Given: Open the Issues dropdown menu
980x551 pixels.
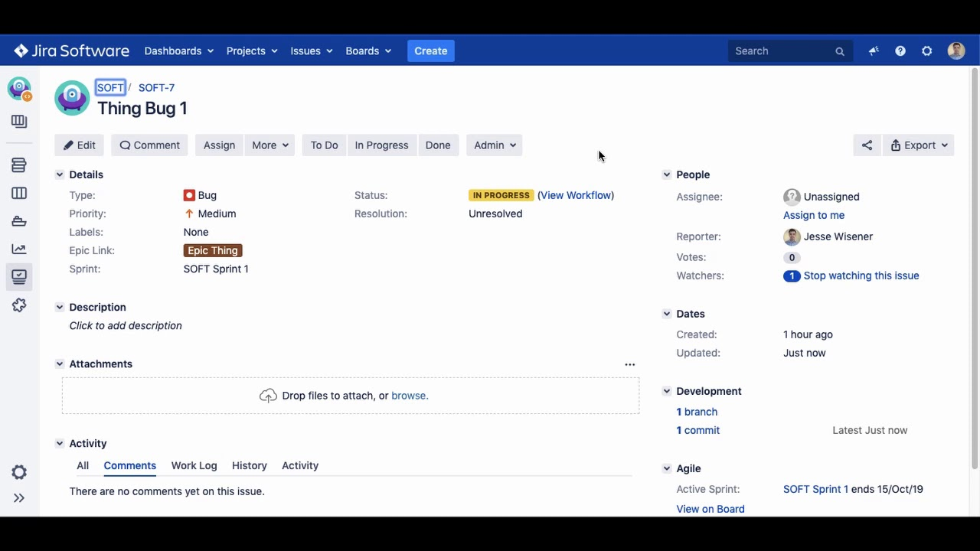Looking at the screenshot, I should (x=312, y=51).
